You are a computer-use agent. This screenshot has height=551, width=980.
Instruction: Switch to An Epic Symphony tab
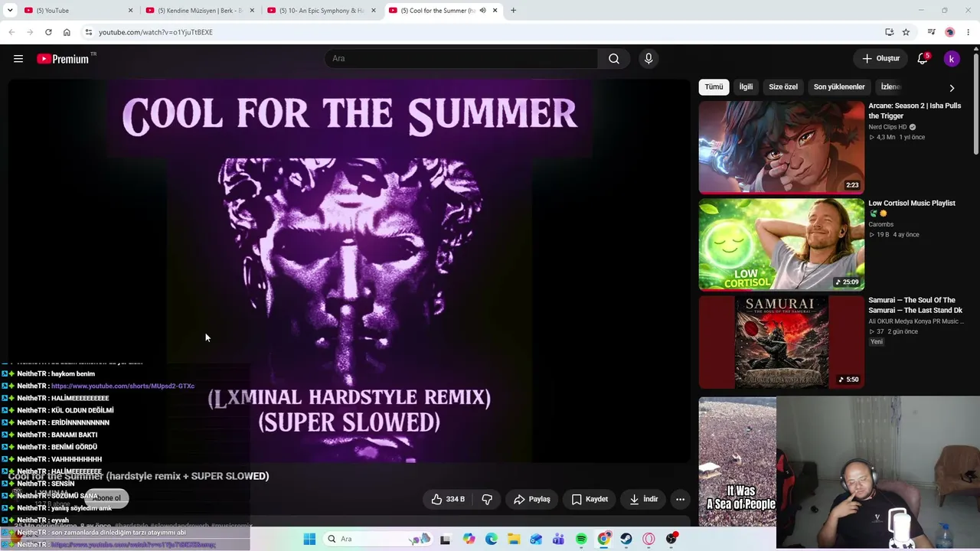point(321,11)
